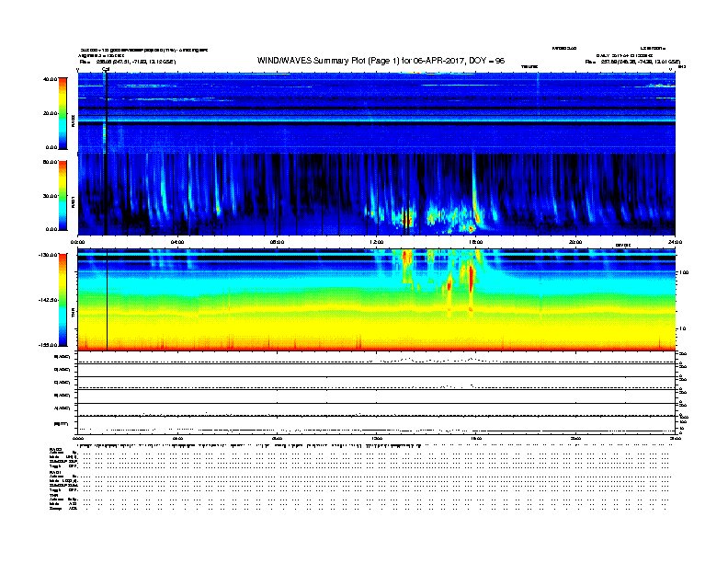Screen dimensions: 728x563
Task: Click the RAD1 status table heading at bottom
Action: pos(55,473)
